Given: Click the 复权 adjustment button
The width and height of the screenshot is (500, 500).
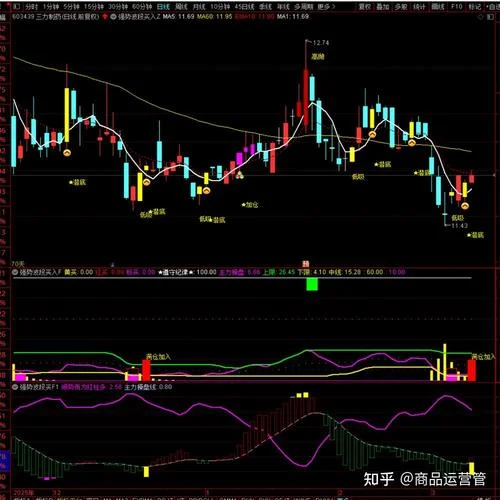Looking at the screenshot, I should pyautogui.click(x=364, y=7).
